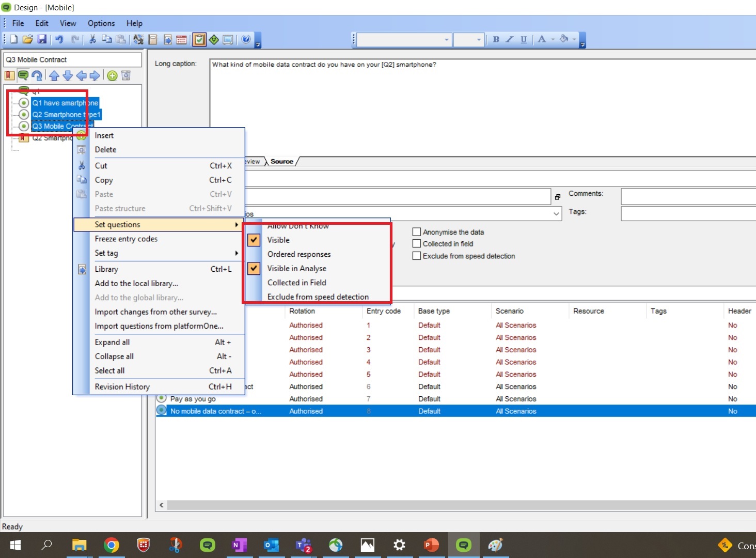Click the monitor preview toolbar icon

[228, 39]
